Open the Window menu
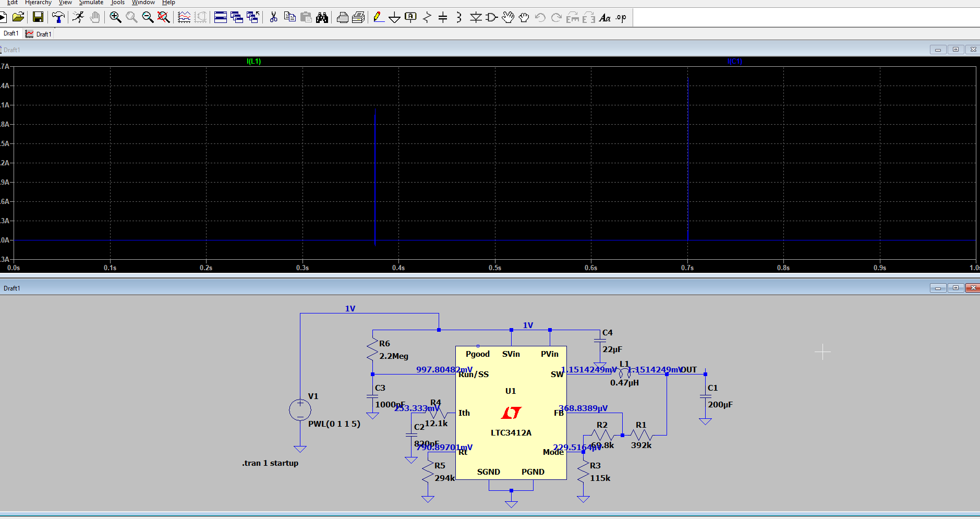The image size is (980, 519). click(143, 3)
